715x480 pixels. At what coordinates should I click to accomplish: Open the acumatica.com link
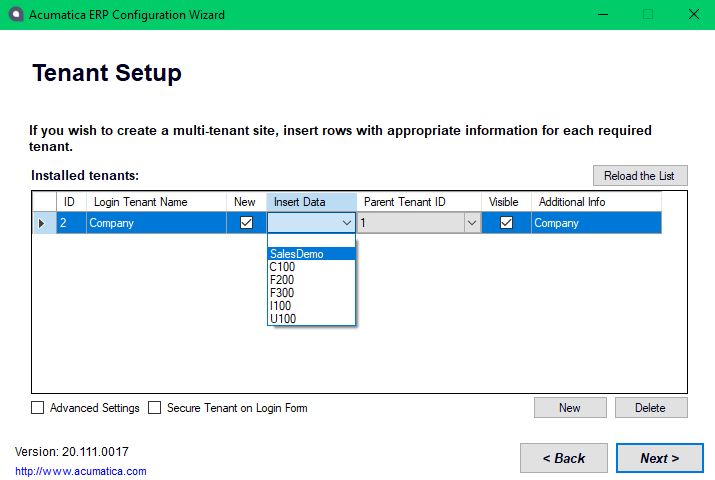[81, 471]
